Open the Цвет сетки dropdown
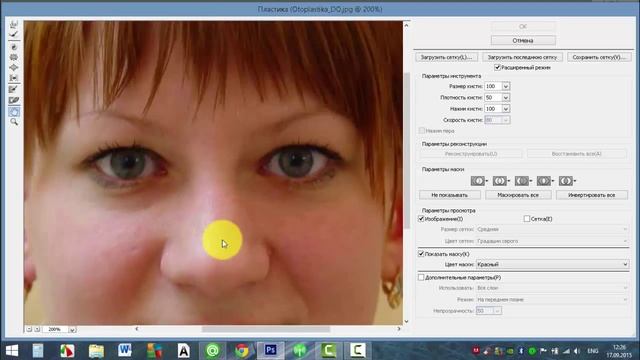This screenshot has width=640, height=360. tap(552, 241)
